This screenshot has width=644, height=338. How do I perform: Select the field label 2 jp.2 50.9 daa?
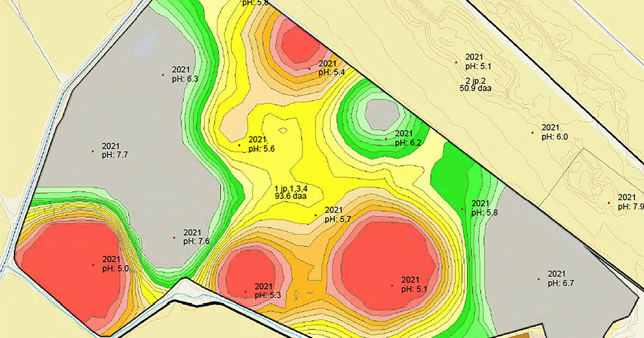pos(476,85)
